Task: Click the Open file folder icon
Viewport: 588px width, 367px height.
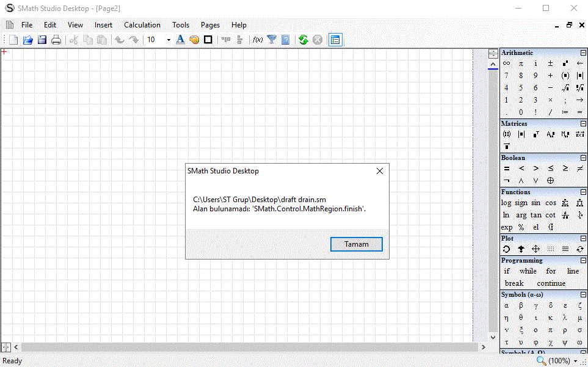Action: click(27, 40)
